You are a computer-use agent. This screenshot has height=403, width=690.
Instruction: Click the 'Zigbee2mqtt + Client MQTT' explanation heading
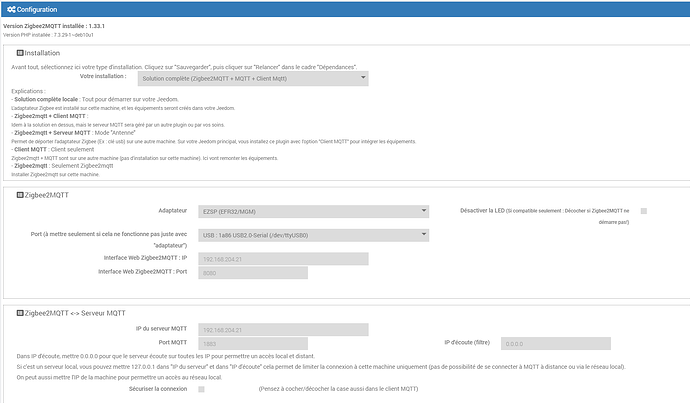[50, 116]
